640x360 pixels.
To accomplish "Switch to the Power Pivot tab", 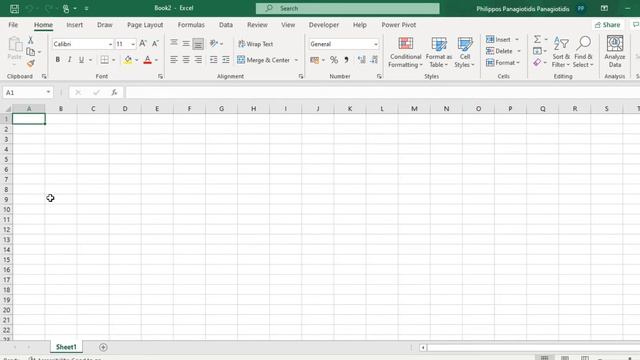I will pyautogui.click(x=399, y=25).
